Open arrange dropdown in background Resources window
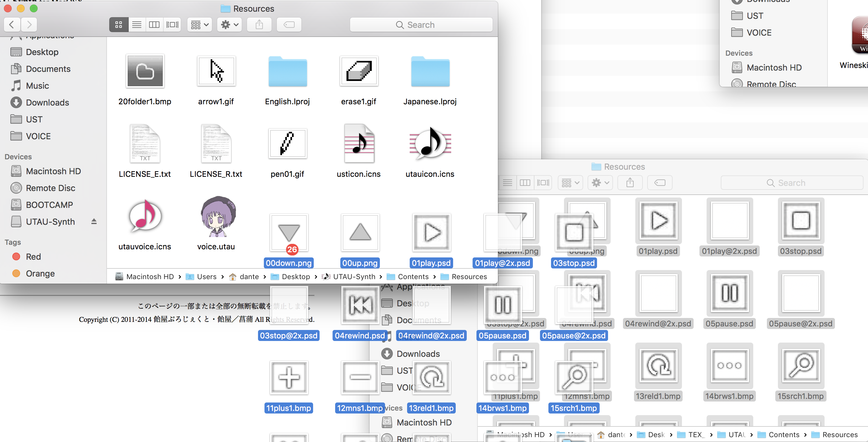This screenshot has width=868, height=442. tap(570, 183)
